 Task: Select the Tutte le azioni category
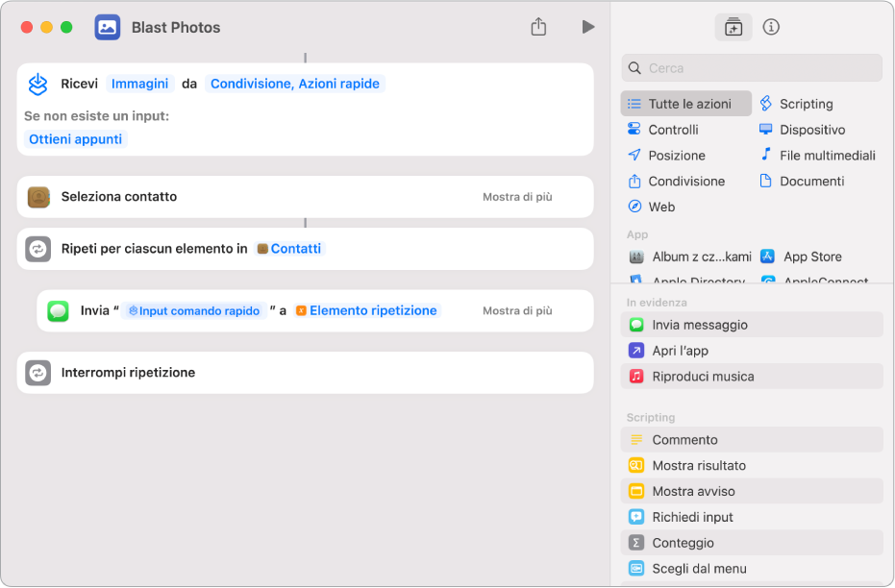tap(686, 104)
